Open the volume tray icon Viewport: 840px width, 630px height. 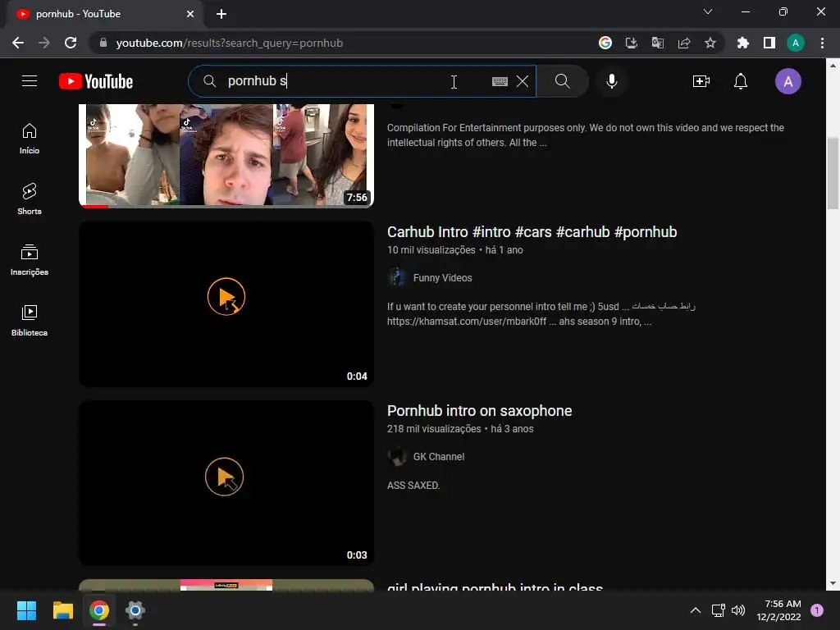(738, 610)
